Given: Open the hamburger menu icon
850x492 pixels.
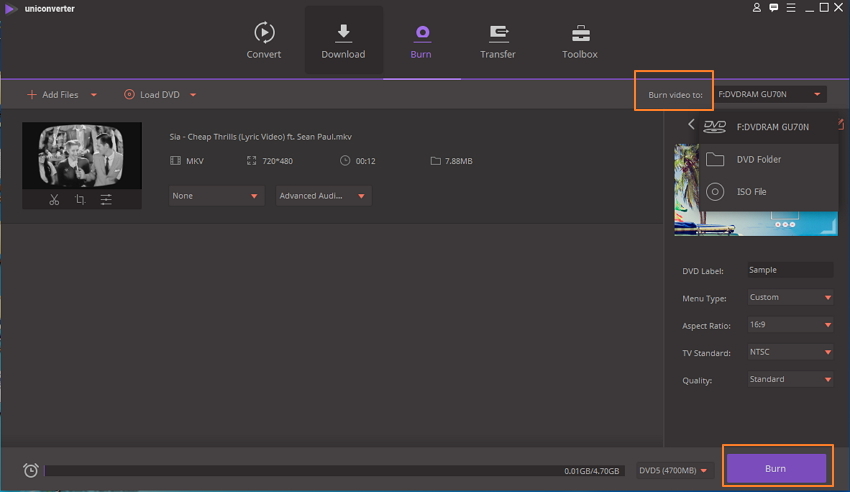Looking at the screenshot, I should 791,8.
